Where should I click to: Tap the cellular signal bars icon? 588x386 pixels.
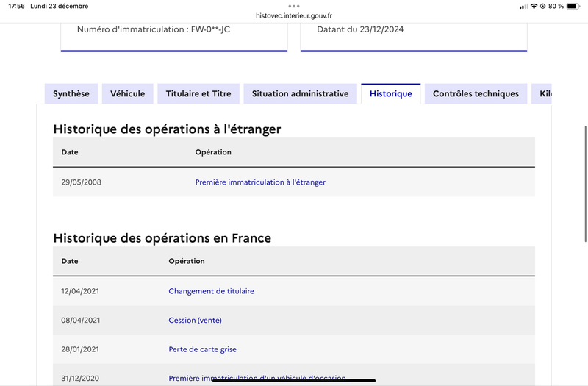[x=523, y=7]
